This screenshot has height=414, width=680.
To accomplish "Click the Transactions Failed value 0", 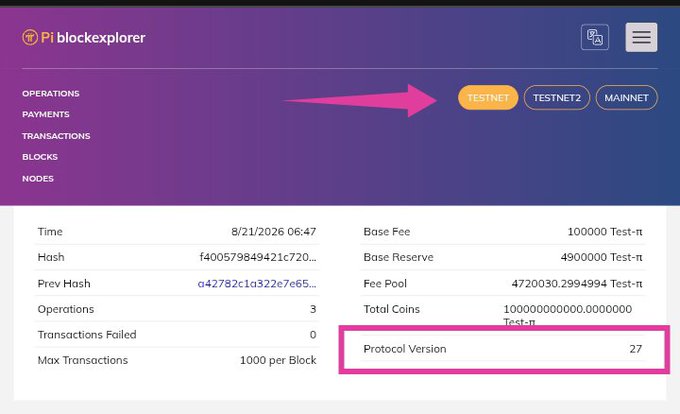I will click(x=313, y=335).
